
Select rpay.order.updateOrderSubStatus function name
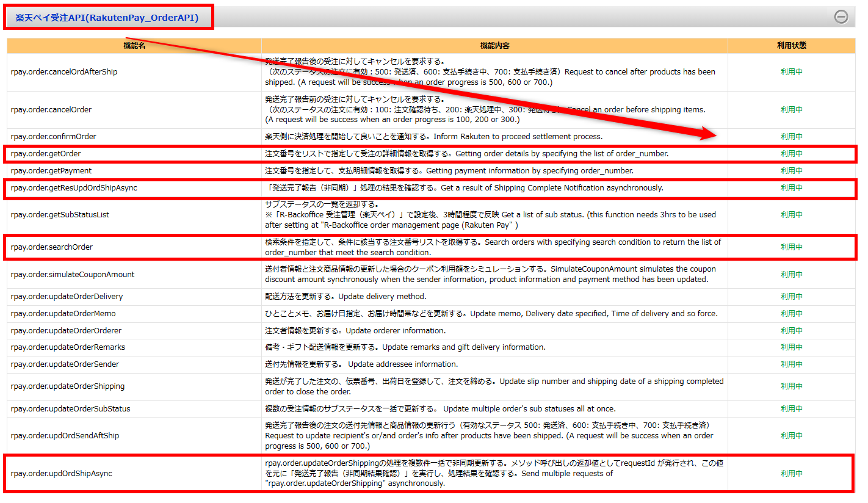70,409
